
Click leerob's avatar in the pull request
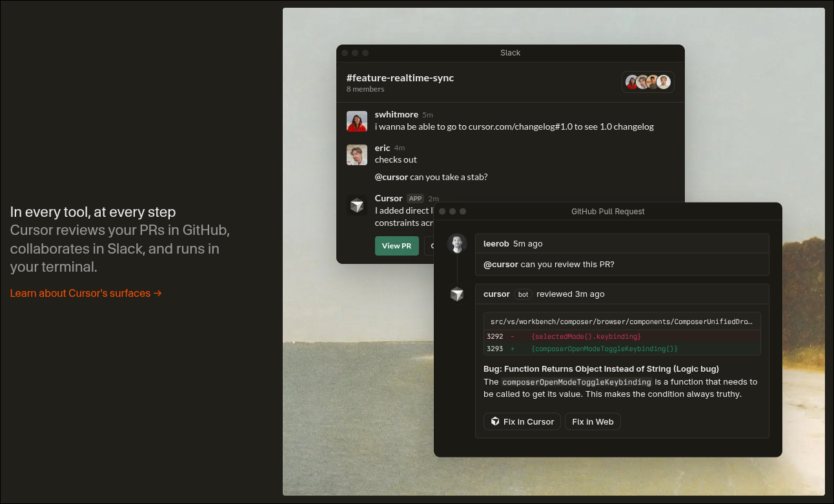[x=457, y=243]
